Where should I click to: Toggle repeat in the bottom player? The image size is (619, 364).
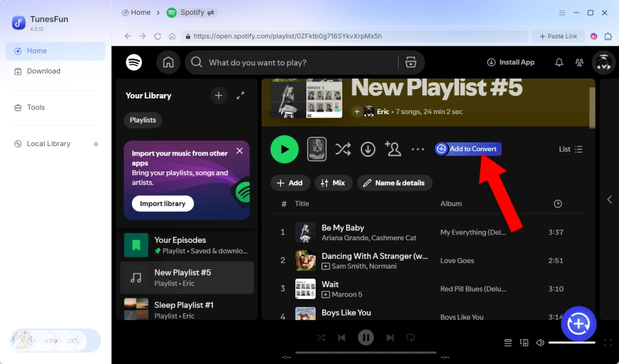pos(410,338)
